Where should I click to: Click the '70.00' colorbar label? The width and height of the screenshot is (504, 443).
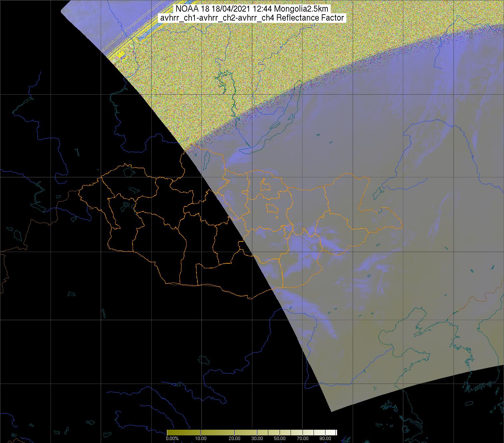pos(302,438)
